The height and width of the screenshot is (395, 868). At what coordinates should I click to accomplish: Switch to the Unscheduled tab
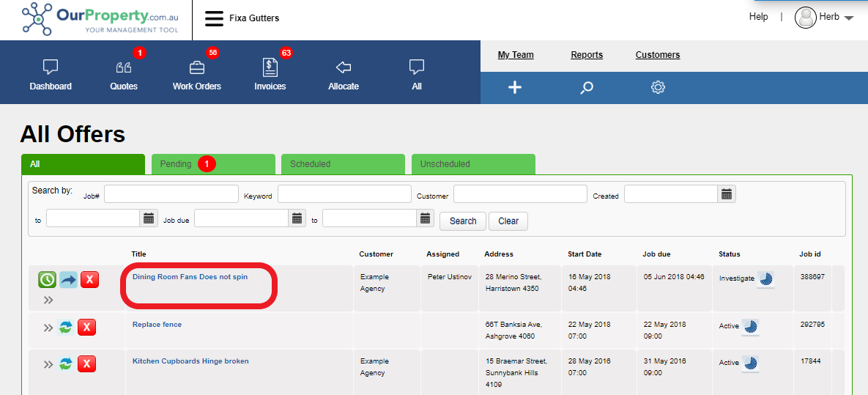[473, 164]
